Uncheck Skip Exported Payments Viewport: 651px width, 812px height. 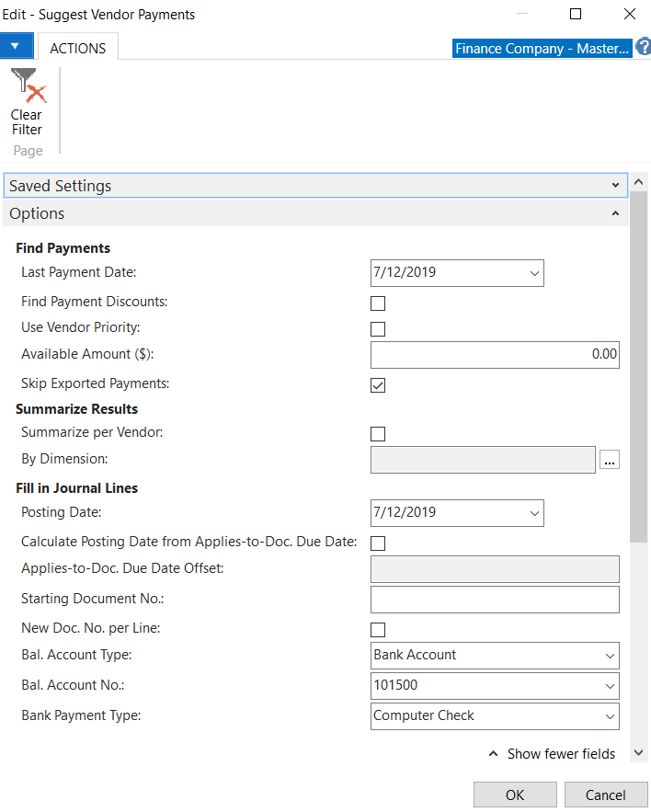point(378,385)
